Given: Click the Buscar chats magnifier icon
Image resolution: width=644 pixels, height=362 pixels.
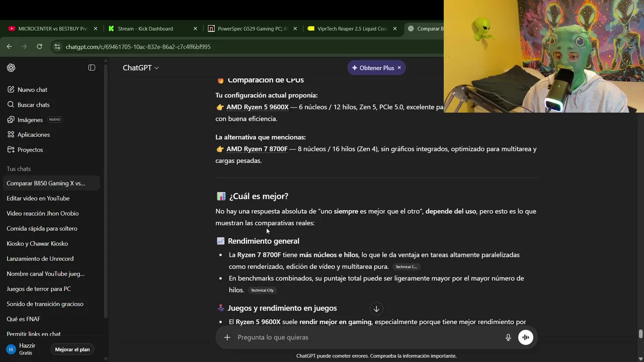Looking at the screenshot, I should (x=11, y=105).
